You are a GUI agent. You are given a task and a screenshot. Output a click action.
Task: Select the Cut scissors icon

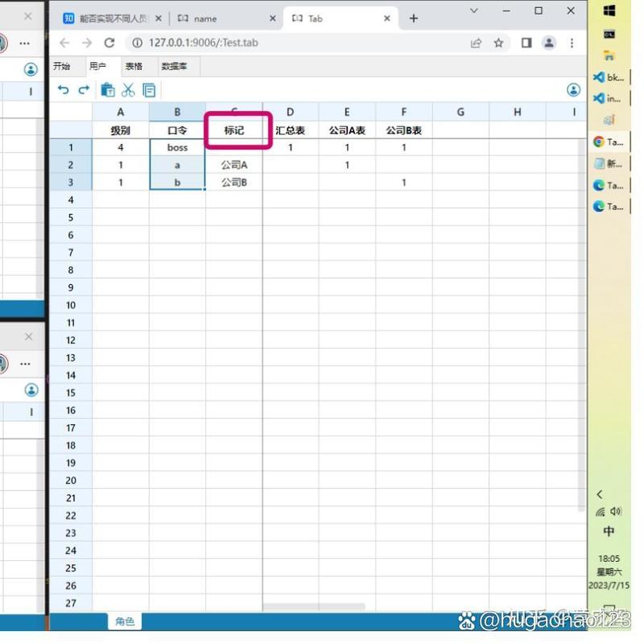pyautogui.click(x=129, y=90)
